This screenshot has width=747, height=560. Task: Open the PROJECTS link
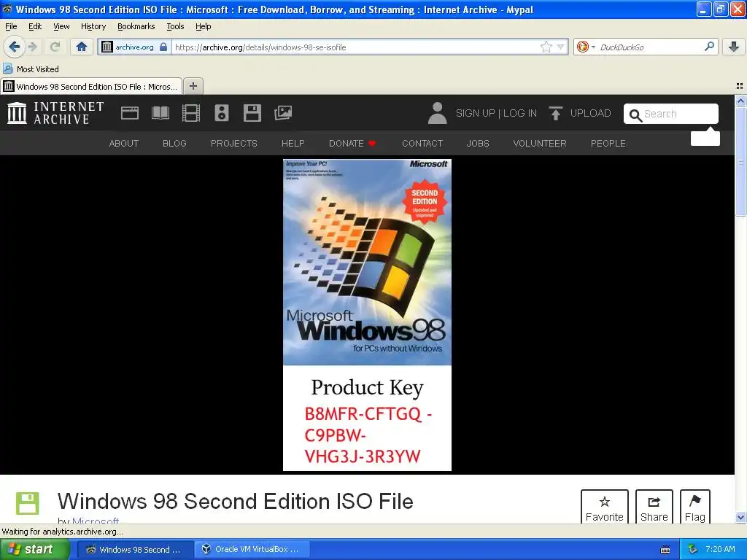[x=234, y=144]
